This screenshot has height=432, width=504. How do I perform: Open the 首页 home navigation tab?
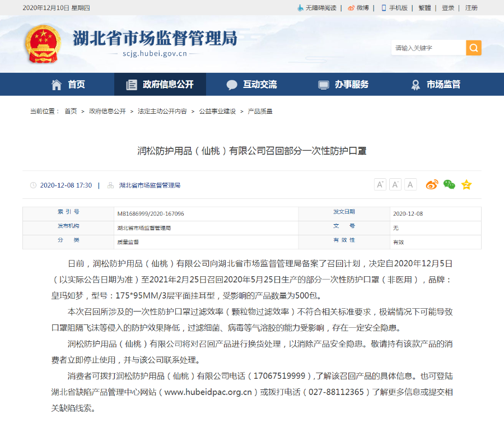click(x=68, y=85)
